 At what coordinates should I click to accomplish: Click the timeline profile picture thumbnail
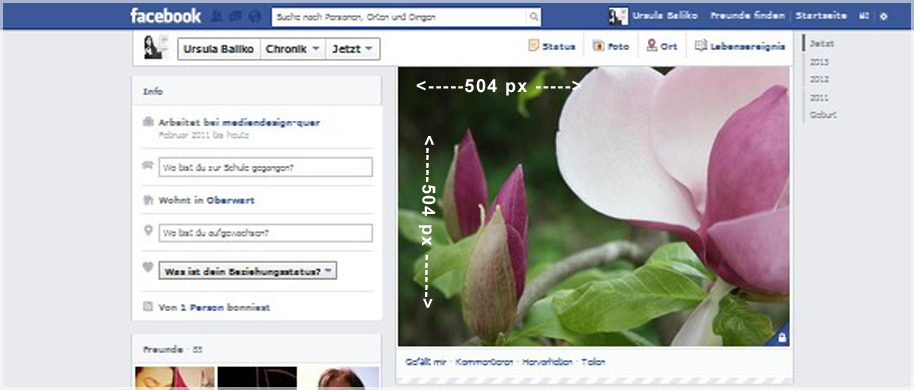(156, 47)
